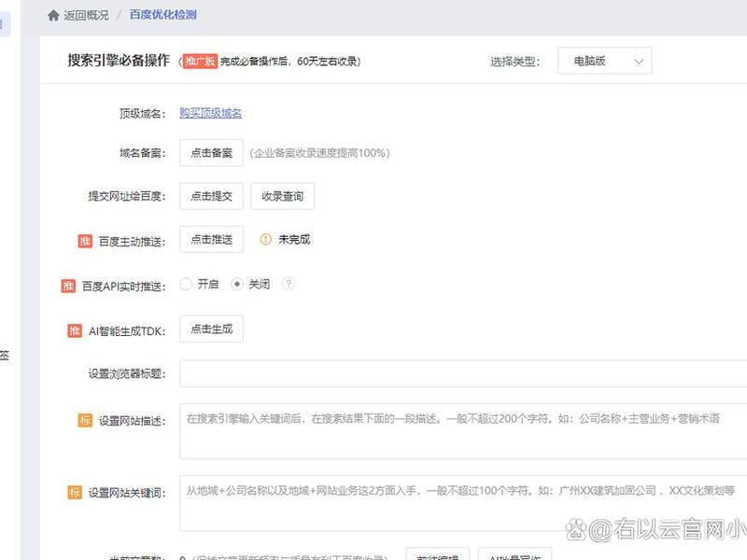Image resolution: width=747 pixels, height=560 pixels.
Task: Click the 设置网站描述 text area
Action: tap(463, 431)
